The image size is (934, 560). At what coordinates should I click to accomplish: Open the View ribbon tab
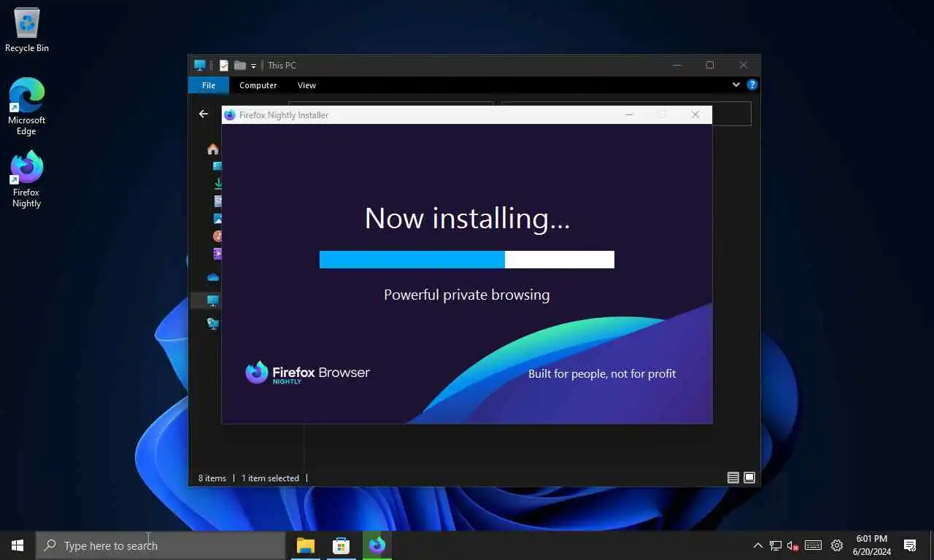[x=306, y=85]
